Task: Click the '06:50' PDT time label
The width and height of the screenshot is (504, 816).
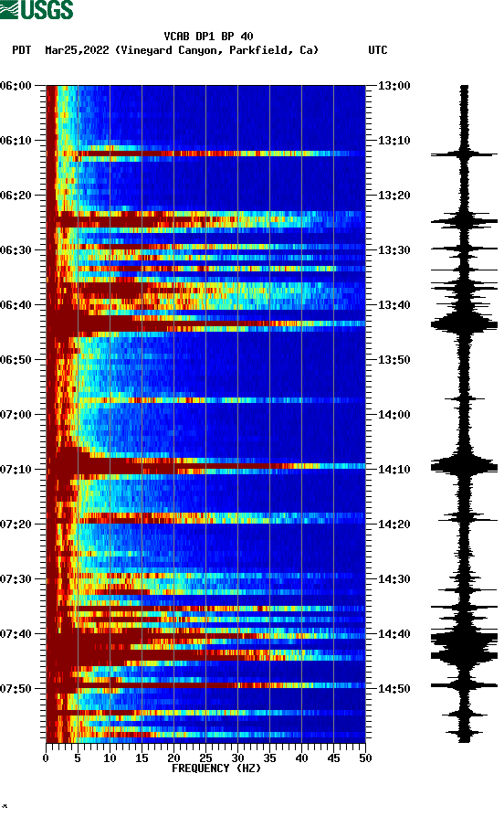Action: 16,360
